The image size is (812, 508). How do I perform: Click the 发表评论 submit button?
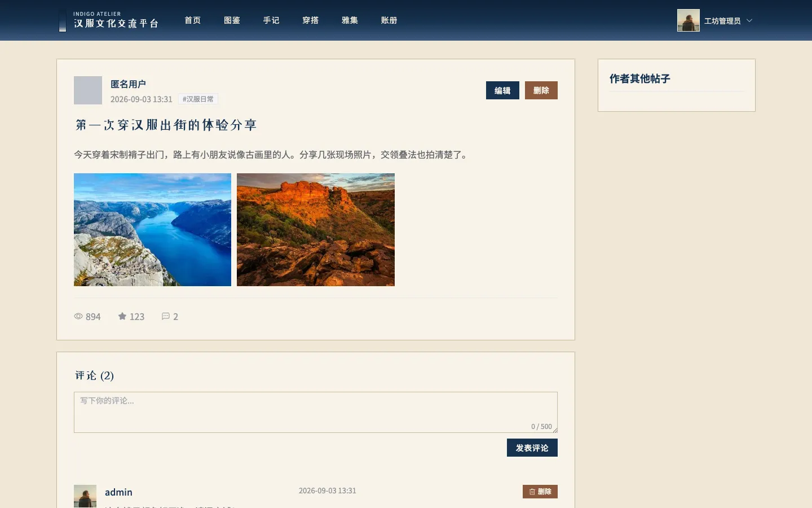[x=532, y=448]
